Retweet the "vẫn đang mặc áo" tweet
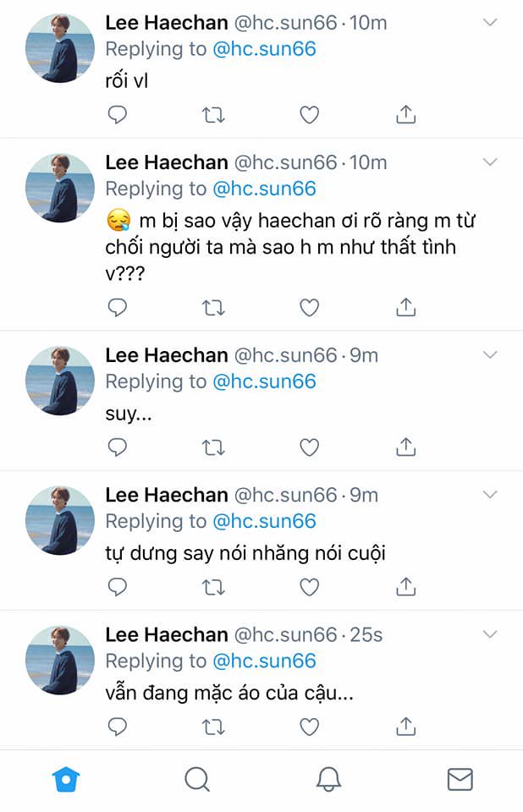The width and height of the screenshot is (523, 812). pyautogui.click(x=213, y=726)
